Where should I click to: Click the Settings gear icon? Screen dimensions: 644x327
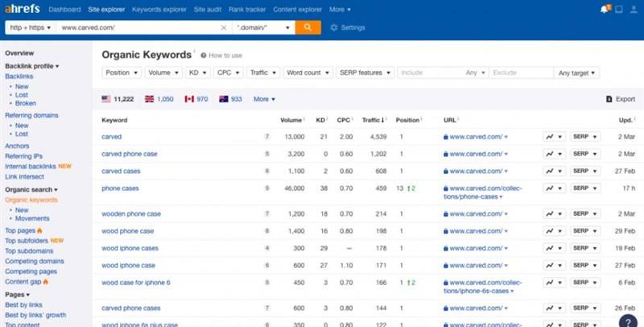click(x=334, y=27)
